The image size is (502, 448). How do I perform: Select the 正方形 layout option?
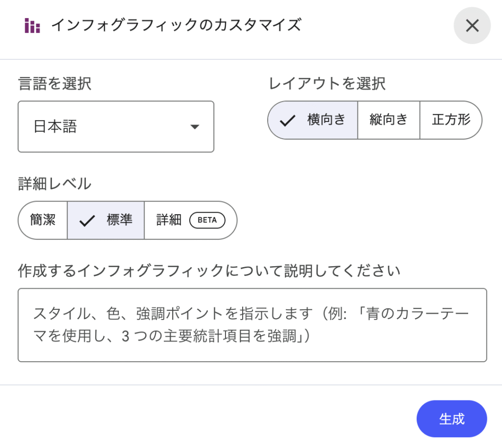pos(451,120)
